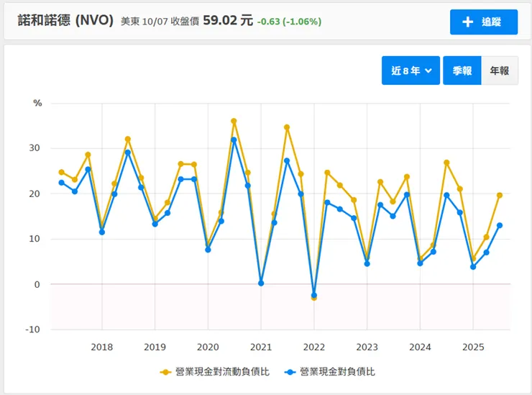Click the yellow negative data point at 2022

coord(314,298)
